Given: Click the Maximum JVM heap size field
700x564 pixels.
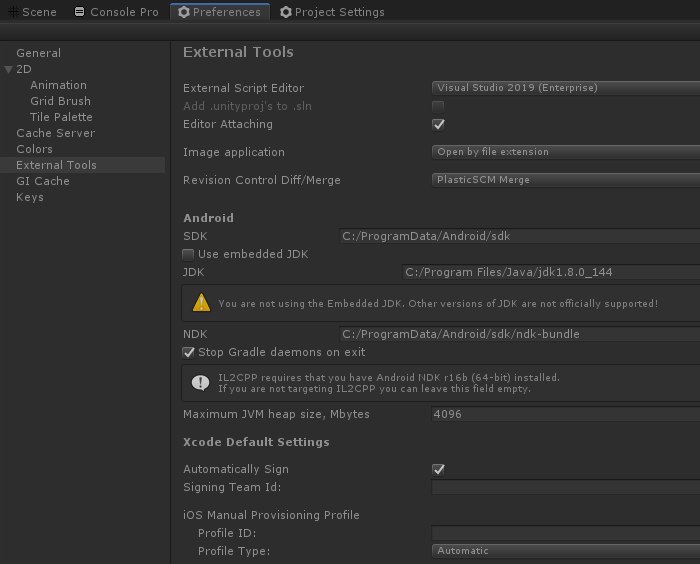Looking at the screenshot, I should 566,414.
